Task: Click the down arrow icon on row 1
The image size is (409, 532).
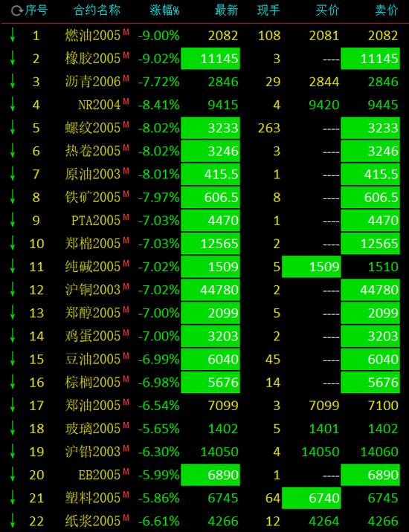Action: pos(13,35)
